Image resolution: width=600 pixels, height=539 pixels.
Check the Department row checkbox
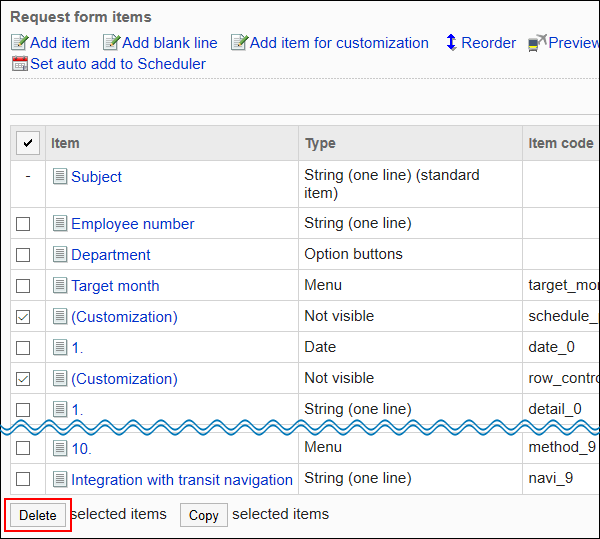point(23,255)
